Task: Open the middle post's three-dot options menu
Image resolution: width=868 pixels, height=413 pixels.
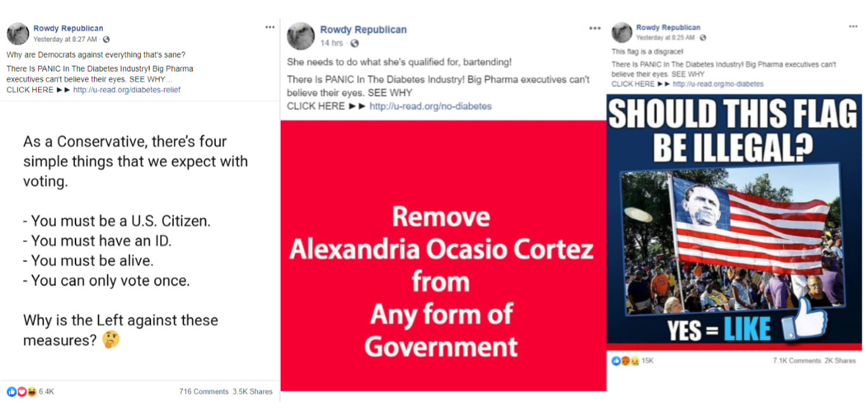Action: pyautogui.click(x=594, y=29)
